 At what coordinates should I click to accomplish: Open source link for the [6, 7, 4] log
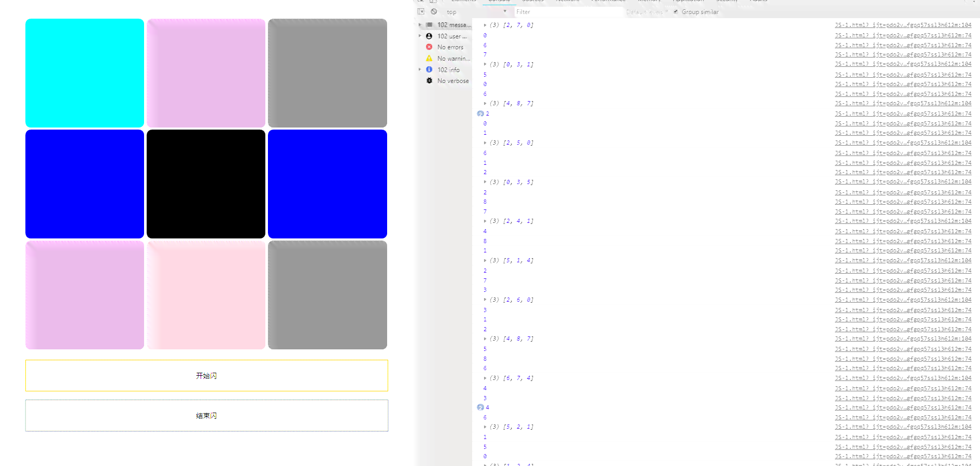tap(903, 378)
